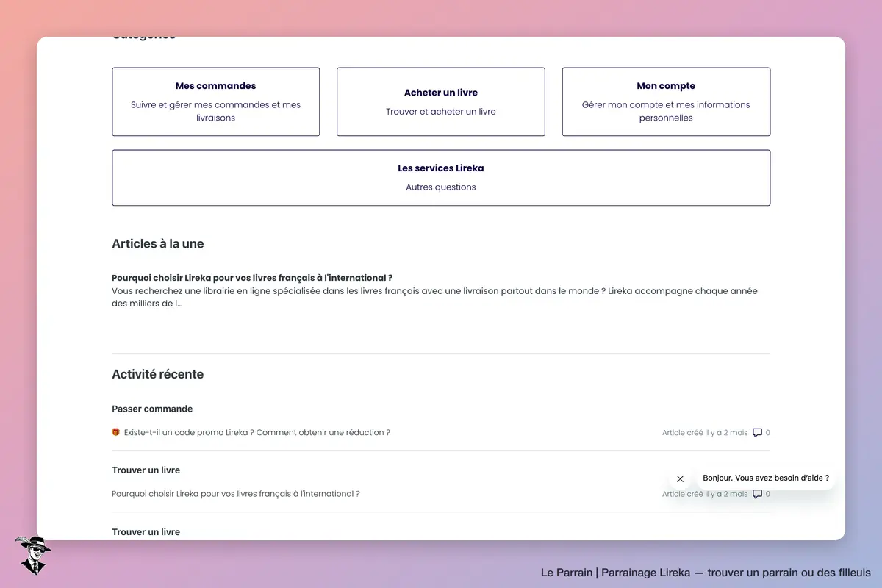Click the Activité récente heading
882x588 pixels.
(158, 374)
